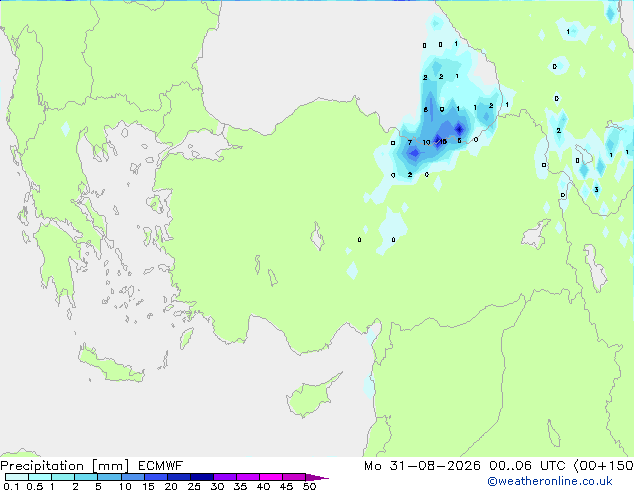Image resolution: width=634 pixels, height=490 pixels.
Task: Click the 25–30 mm navy legend swatch
Action: pos(202,477)
